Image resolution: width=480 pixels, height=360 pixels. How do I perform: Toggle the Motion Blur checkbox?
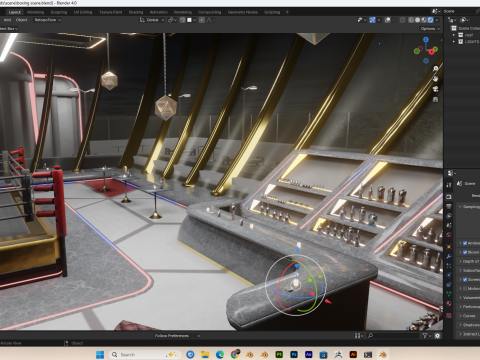coord(465,288)
